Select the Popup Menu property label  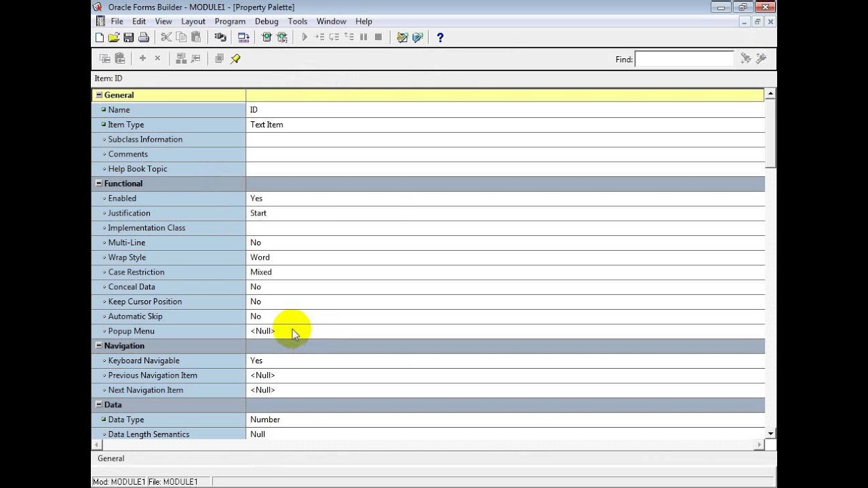coord(131,331)
